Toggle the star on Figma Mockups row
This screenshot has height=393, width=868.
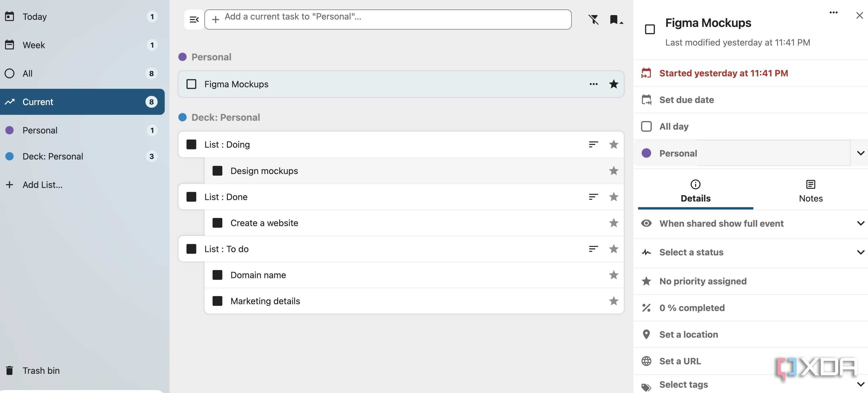pos(614,84)
